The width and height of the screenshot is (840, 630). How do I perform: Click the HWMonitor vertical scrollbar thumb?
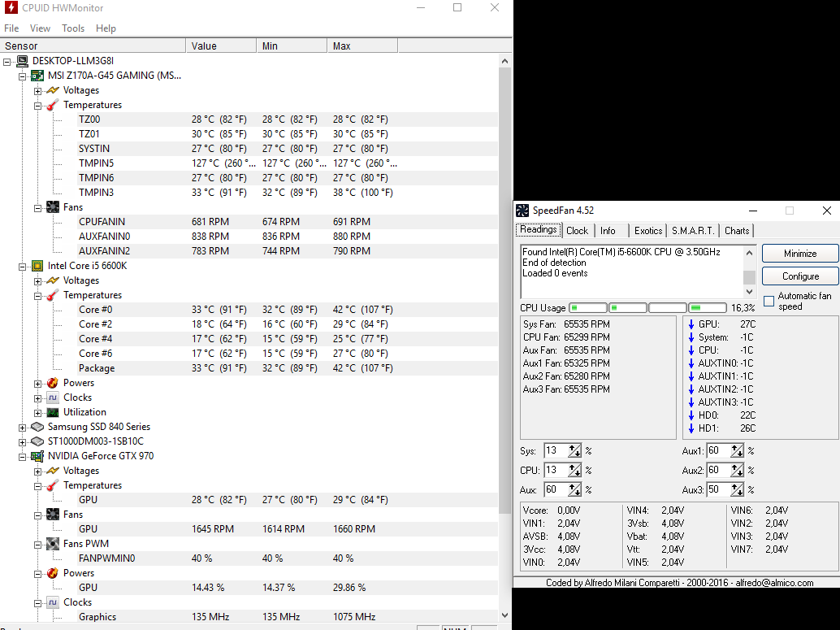[504, 289]
